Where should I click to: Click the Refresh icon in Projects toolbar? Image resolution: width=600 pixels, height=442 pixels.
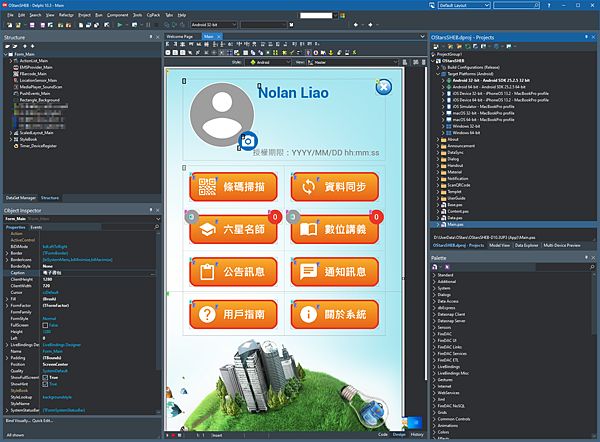pos(468,46)
